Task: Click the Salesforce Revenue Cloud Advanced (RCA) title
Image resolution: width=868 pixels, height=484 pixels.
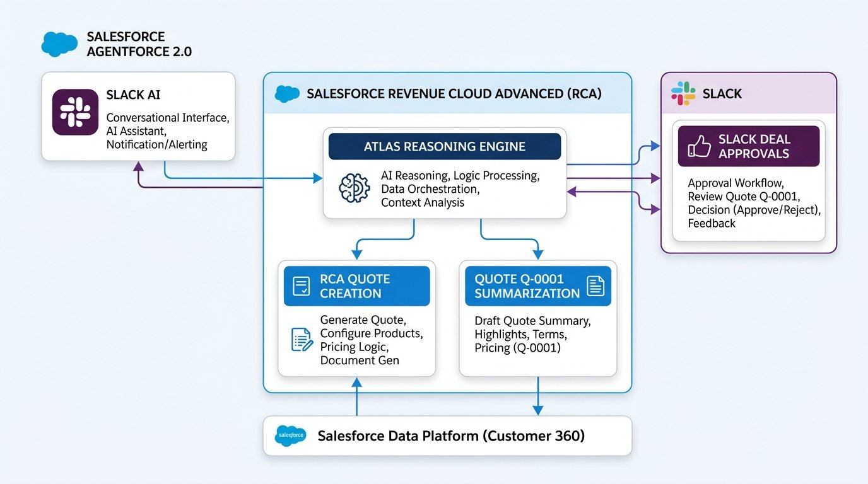Action: pyautogui.click(x=454, y=94)
